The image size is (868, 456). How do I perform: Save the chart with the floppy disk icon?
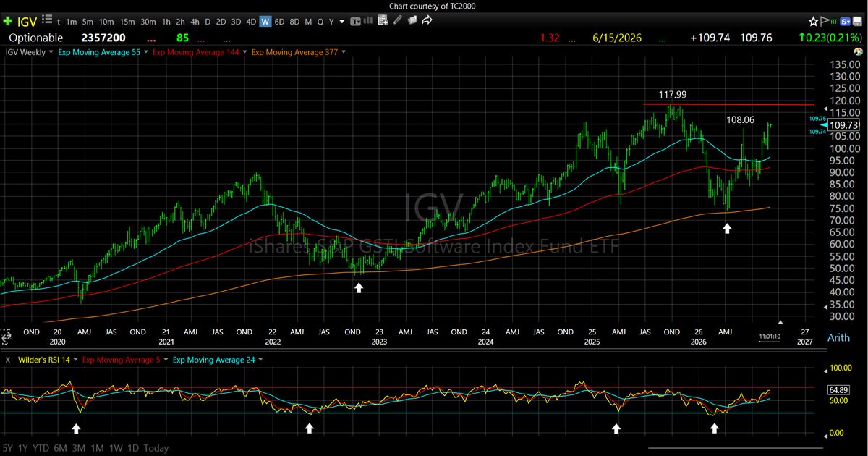coord(857,22)
